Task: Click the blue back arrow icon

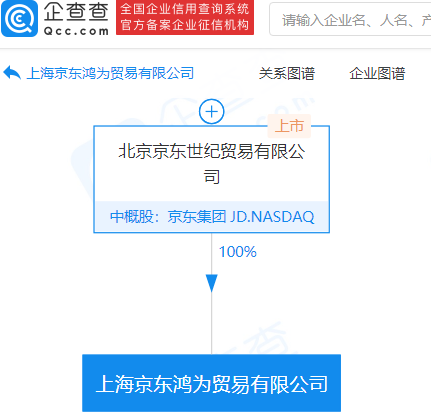Action: 12,73
